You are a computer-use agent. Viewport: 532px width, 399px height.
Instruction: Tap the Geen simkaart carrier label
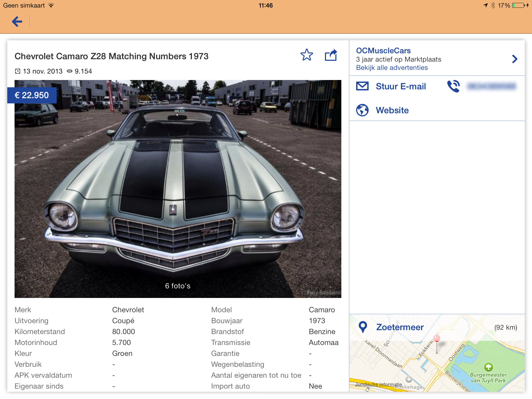[x=24, y=5]
